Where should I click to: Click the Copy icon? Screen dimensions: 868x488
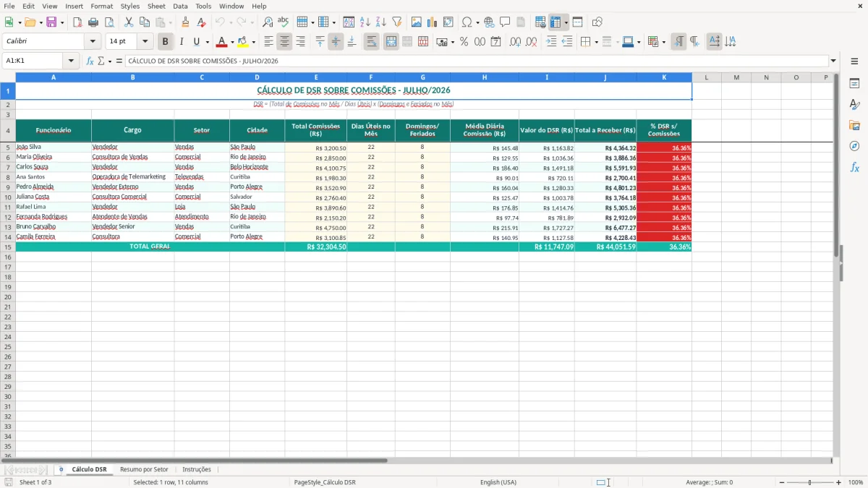click(x=145, y=22)
